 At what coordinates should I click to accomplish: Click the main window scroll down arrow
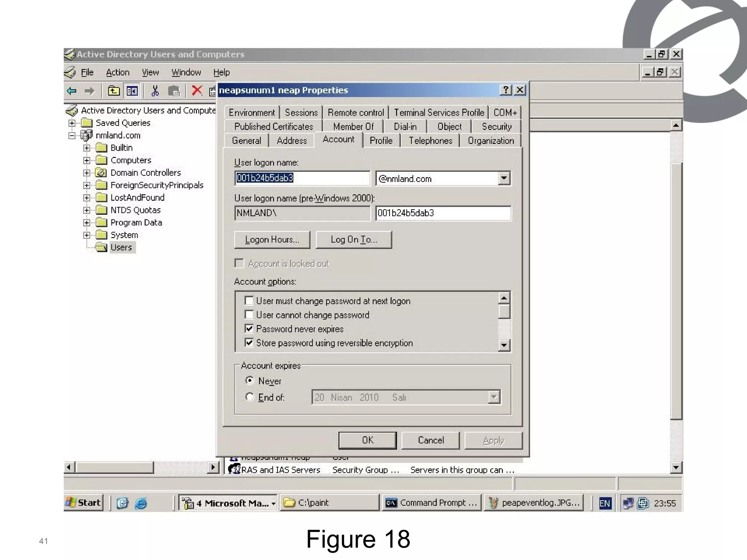676,467
